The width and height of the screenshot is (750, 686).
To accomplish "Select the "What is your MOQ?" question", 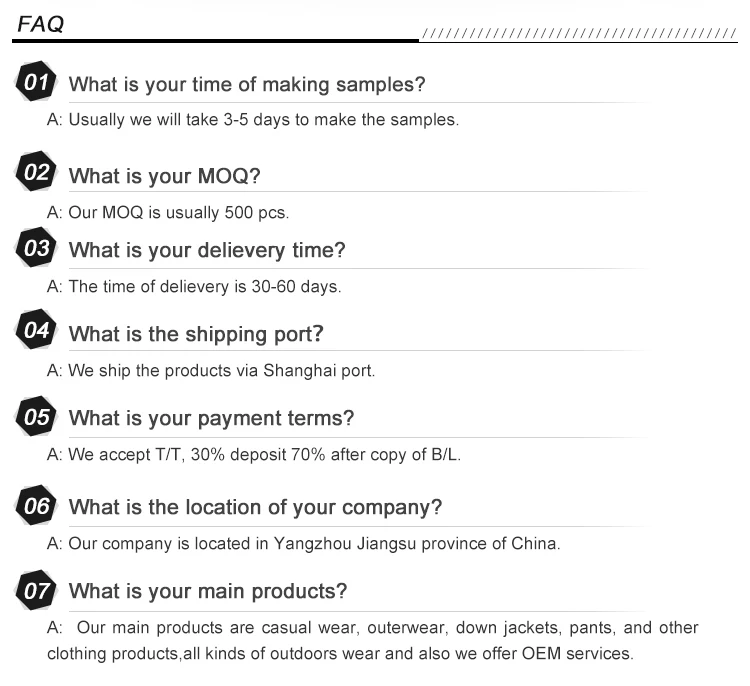I will [x=164, y=176].
